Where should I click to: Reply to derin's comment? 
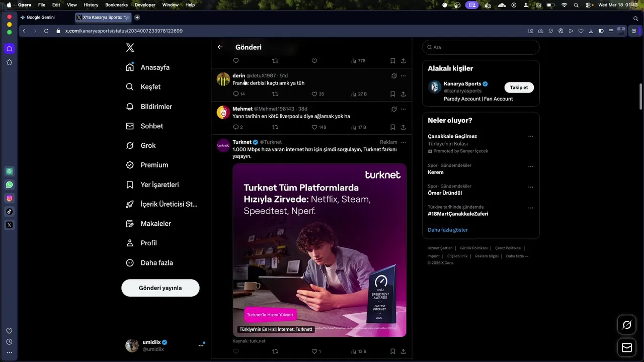coord(235,94)
